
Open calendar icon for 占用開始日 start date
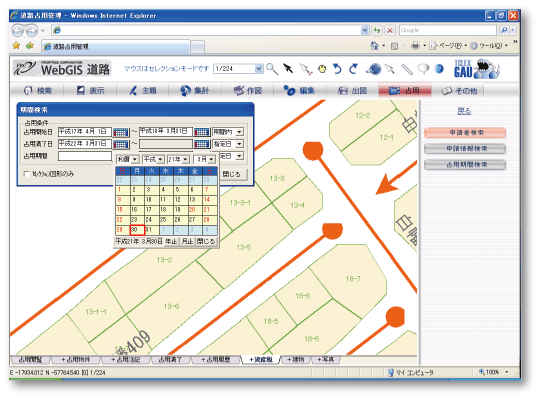point(121,132)
